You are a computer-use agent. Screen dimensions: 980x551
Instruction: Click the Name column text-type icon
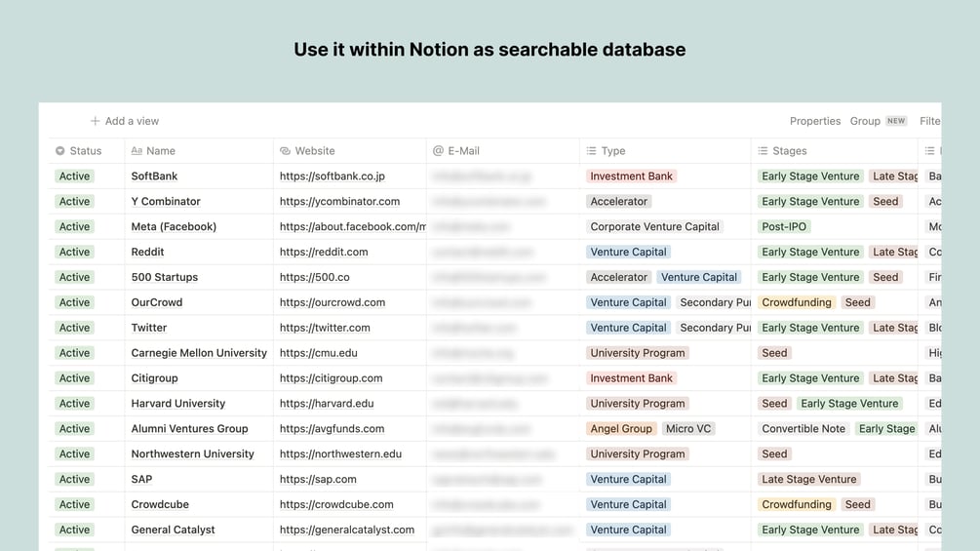[x=137, y=151]
